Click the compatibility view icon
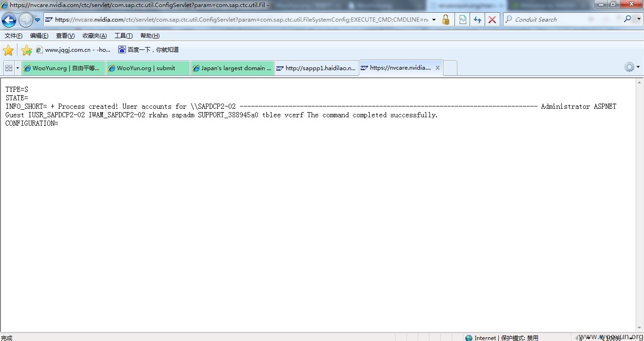The height and width of the screenshot is (341, 644). 463,20
